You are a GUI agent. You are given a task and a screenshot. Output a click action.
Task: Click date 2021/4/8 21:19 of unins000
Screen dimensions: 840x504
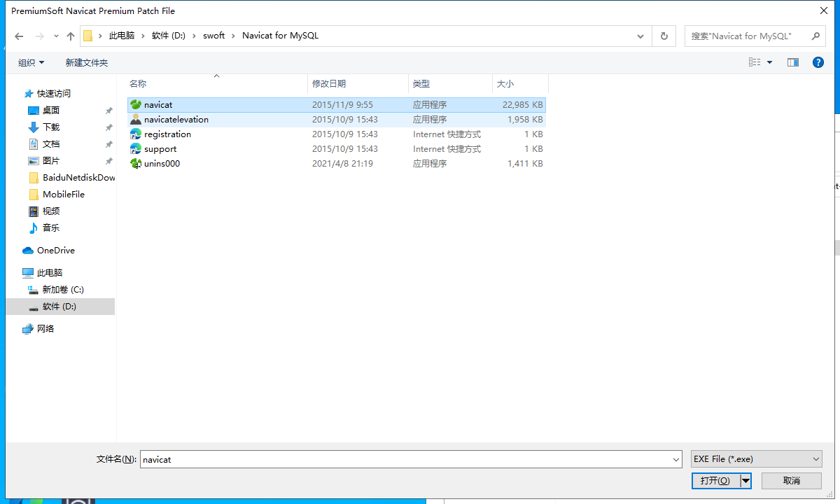342,164
